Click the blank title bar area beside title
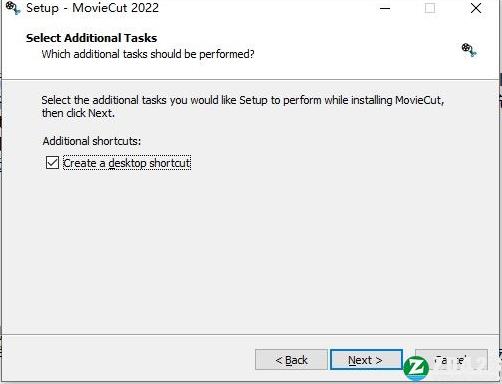Screen dimensions: 502x384 (267, 8)
